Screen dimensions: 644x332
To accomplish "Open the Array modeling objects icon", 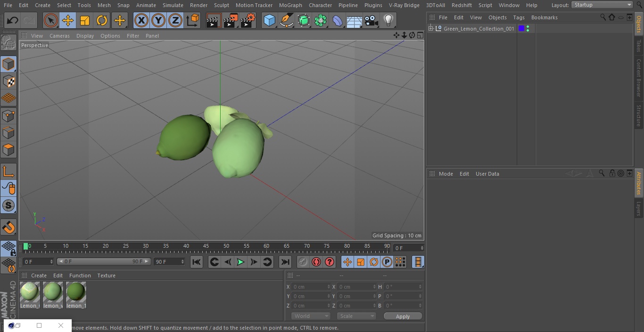I will tap(321, 20).
